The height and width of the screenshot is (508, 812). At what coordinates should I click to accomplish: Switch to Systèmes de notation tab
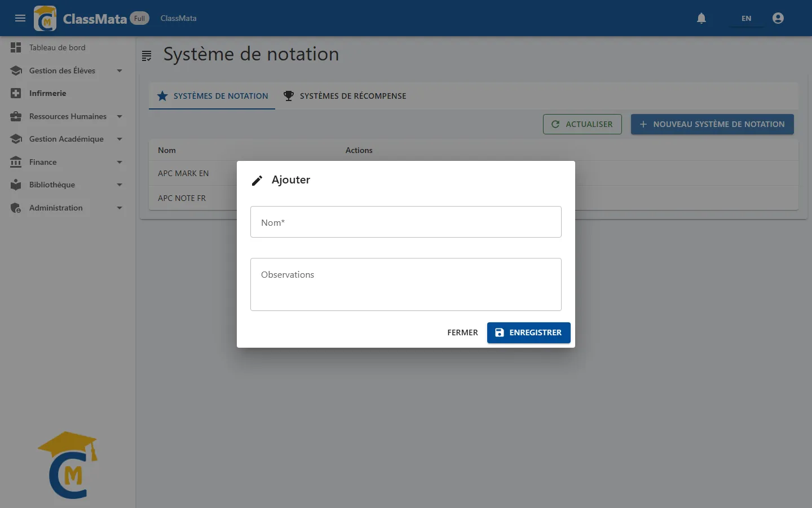(212, 96)
